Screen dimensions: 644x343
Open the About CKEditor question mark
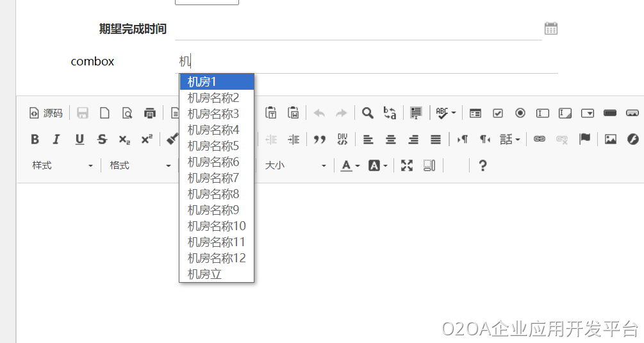[483, 165]
